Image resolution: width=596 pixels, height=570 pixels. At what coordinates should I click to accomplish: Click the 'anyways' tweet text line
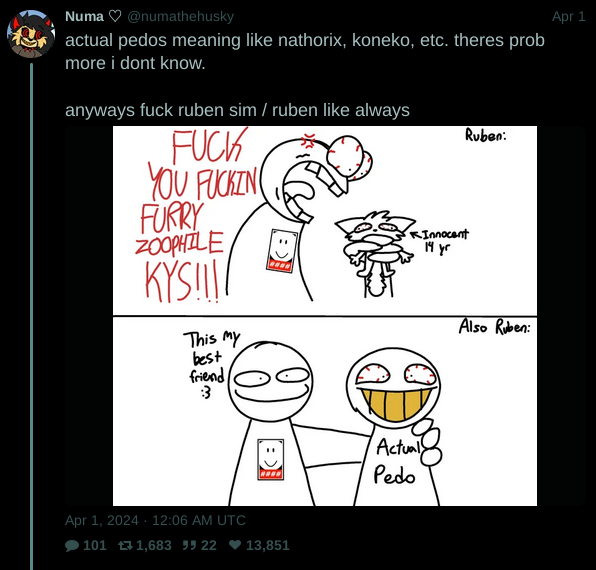point(237,110)
